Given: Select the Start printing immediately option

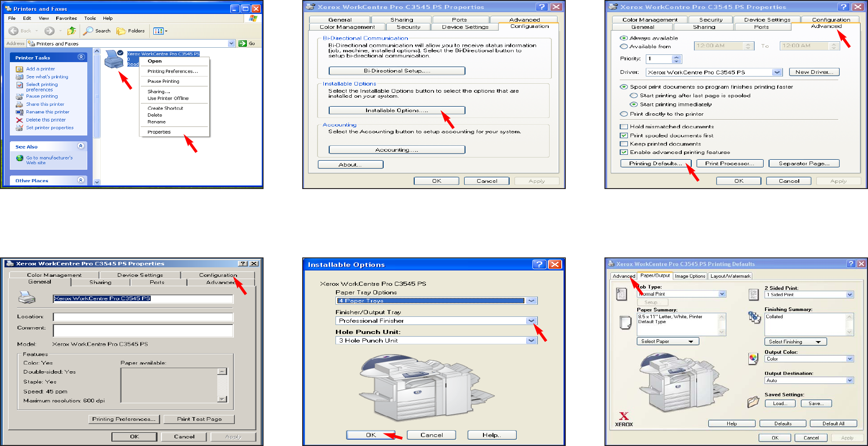Looking at the screenshot, I should coord(634,104).
